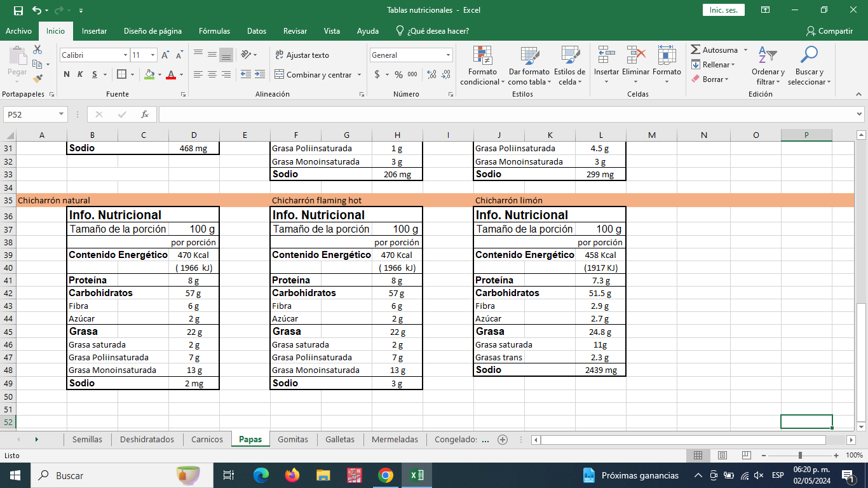868x488 pixels.
Task: Open the font size dropdown
Action: (153, 55)
